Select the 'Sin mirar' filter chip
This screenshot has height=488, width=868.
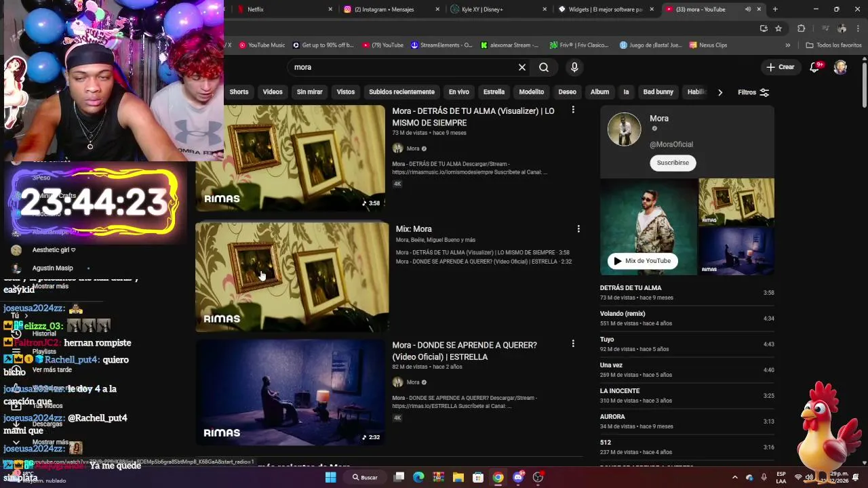[x=310, y=91]
